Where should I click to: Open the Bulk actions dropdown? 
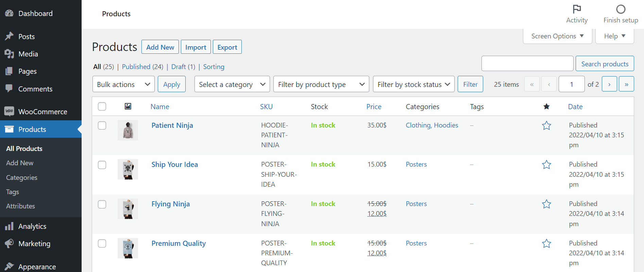pos(123,84)
